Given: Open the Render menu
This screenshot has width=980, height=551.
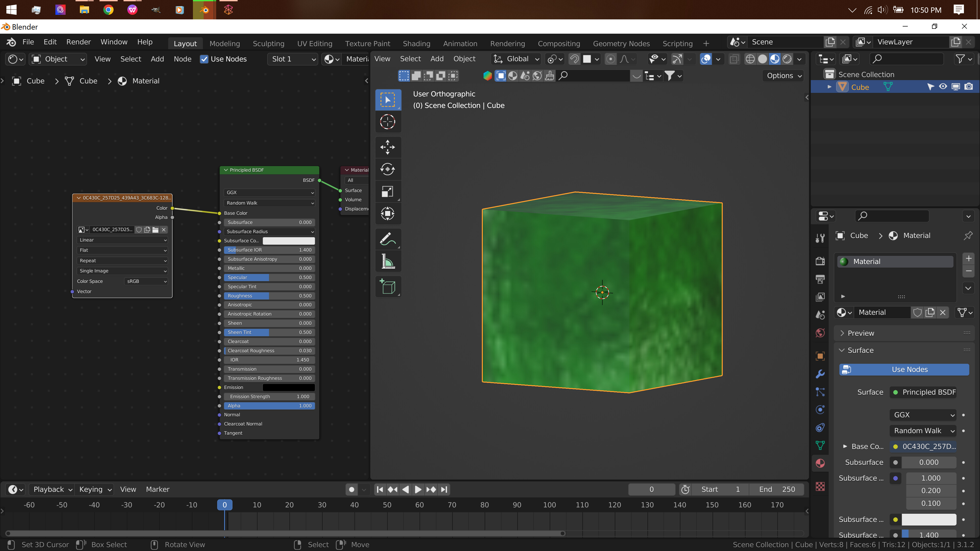Looking at the screenshot, I should click(78, 42).
